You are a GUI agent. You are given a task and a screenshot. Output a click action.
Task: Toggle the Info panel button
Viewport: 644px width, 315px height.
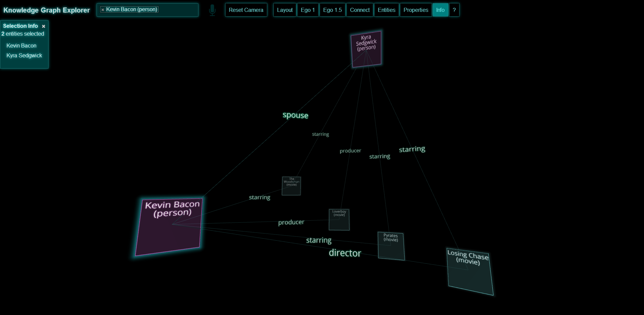tap(440, 10)
